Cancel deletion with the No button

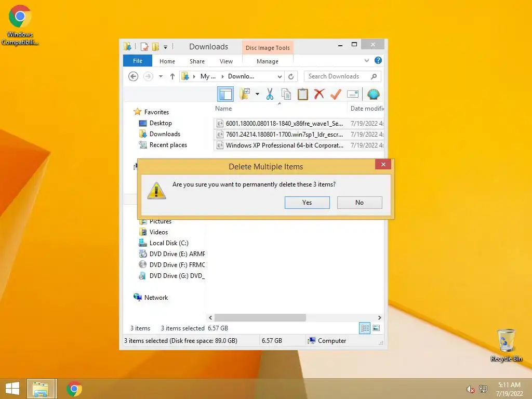coord(360,203)
